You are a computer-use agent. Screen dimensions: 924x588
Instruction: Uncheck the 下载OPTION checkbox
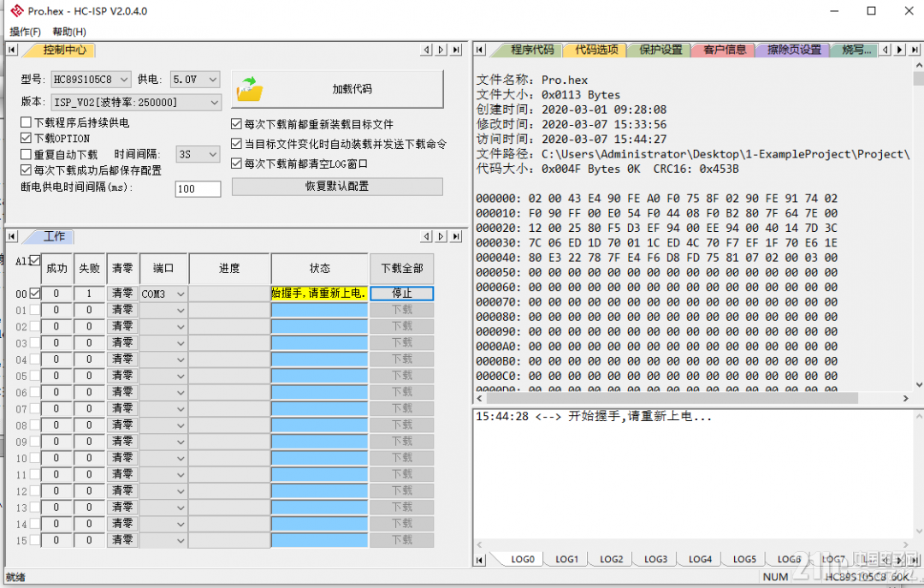(26, 138)
